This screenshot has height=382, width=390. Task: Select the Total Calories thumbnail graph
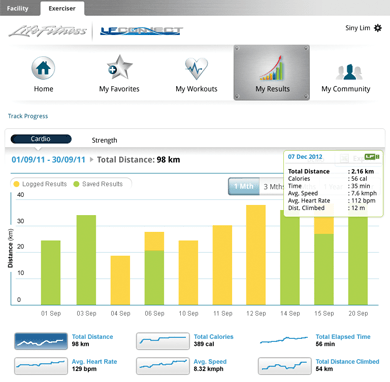pos(163,341)
